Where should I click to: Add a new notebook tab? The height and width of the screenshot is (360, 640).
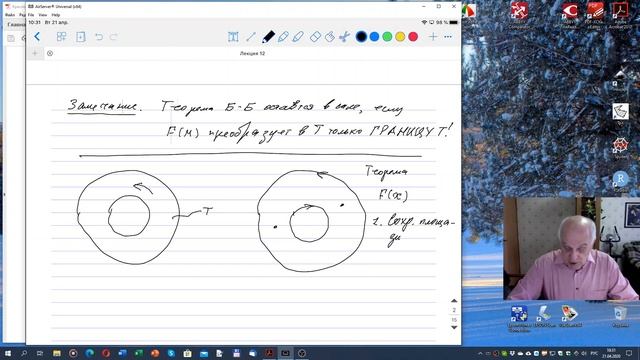pyautogui.click(x=35, y=53)
